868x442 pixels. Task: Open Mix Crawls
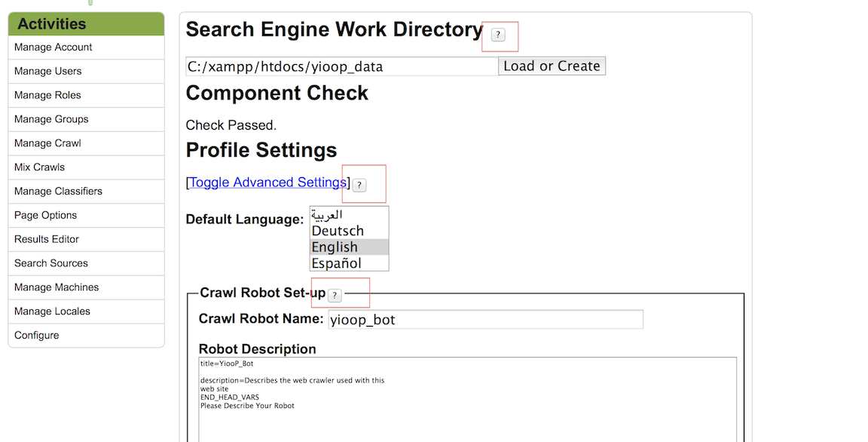tap(38, 167)
